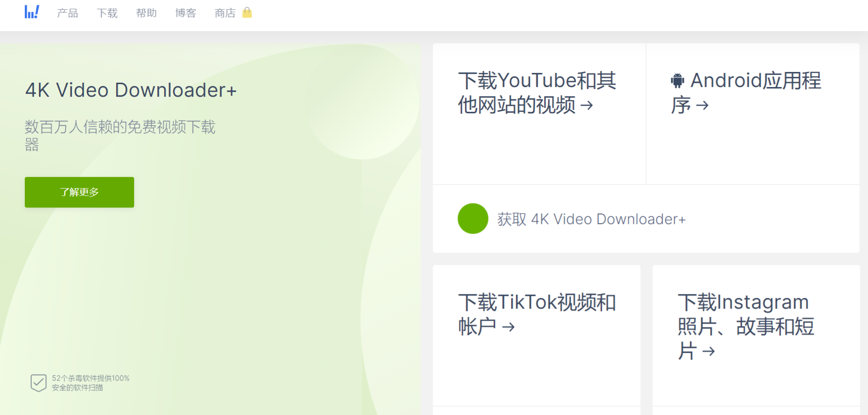This screenshot has height=415, width=868.
Task: Click the Android robot icon
Action: tap(678, 81)
